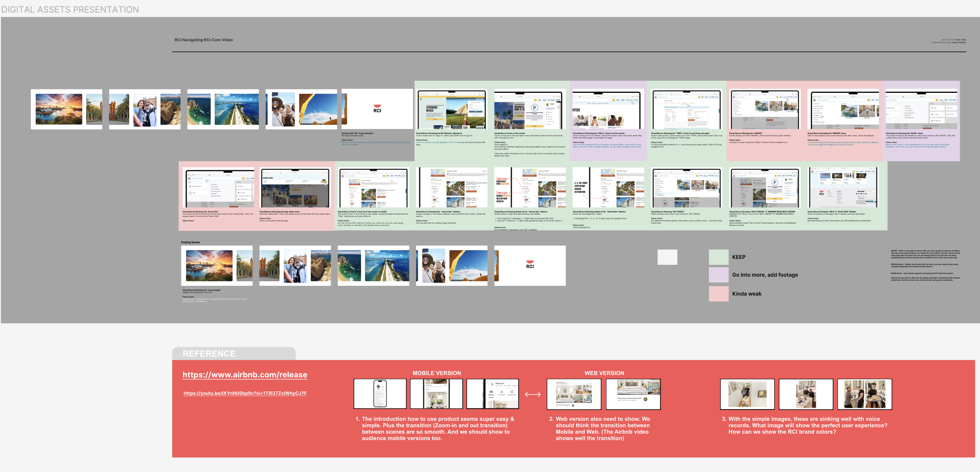Open the 'DREAM menu' storyboard frame

843,109
